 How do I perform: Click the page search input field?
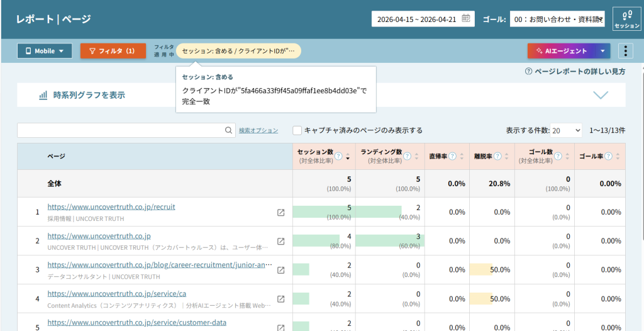coord(119,130)
